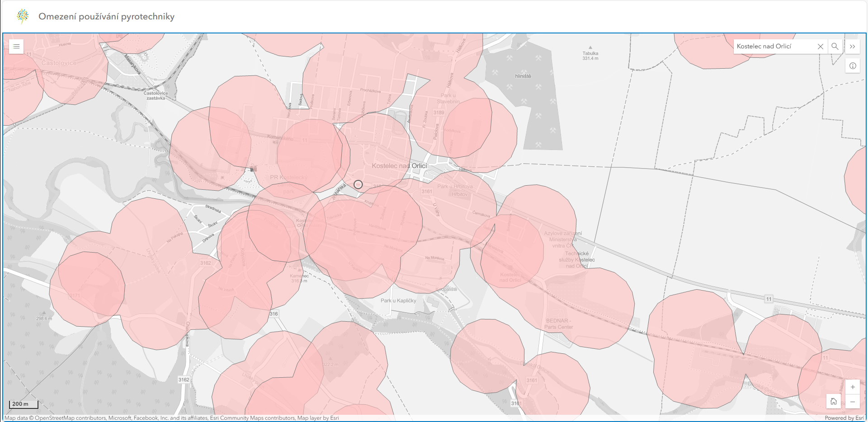The height and width of the screenshot is (422, 868).
Task: Click the Kostelec nad Orlicí town label
Action: [x=399, y=166]
